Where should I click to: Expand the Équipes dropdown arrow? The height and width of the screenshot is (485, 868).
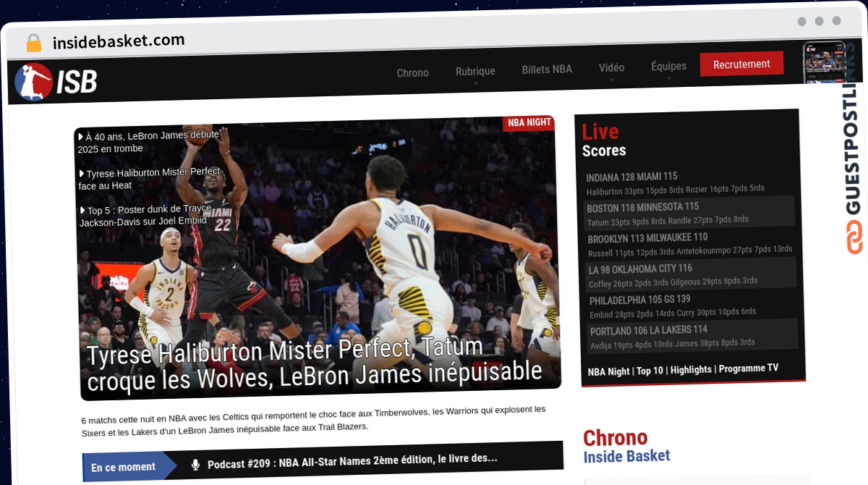click(669, 78)
